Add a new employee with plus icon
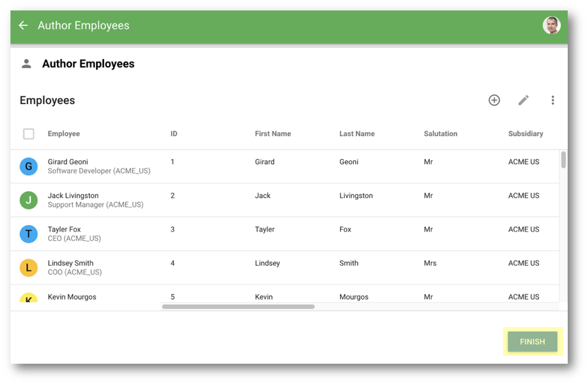The width and height of the screenshot is (588, 384). click(x=494, y=100)
